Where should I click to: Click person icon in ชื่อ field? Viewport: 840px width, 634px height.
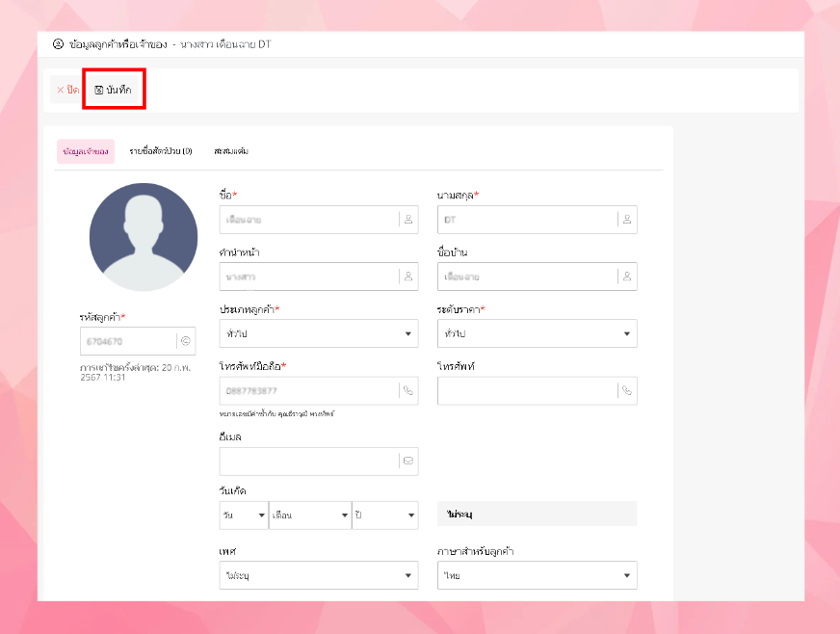coord(408,219)
